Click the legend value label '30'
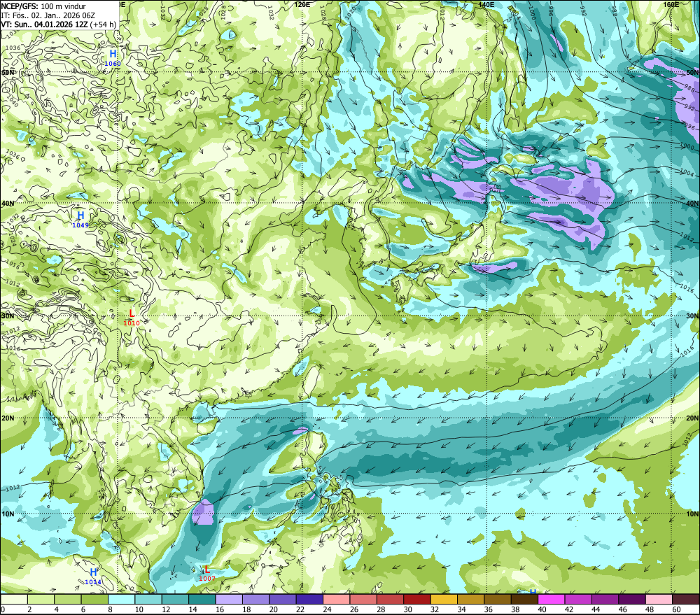This screenshot has height=615, width=700. 408,609
